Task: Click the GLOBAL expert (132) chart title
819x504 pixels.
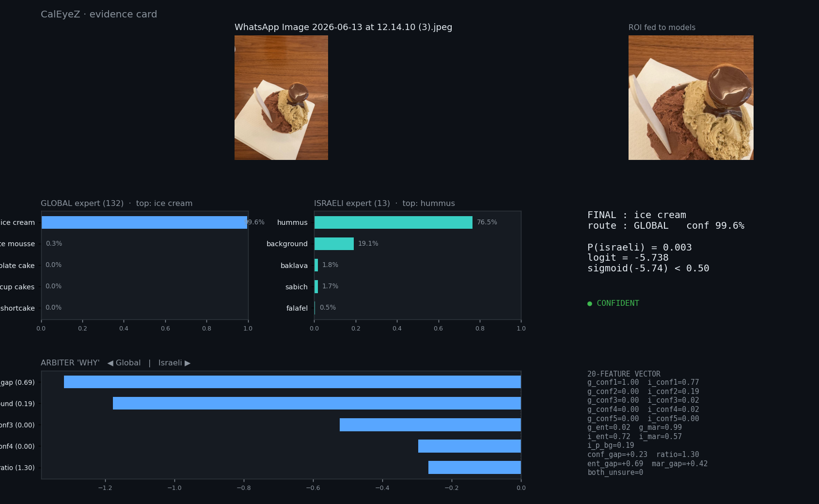Action: [x=82, y=204]
